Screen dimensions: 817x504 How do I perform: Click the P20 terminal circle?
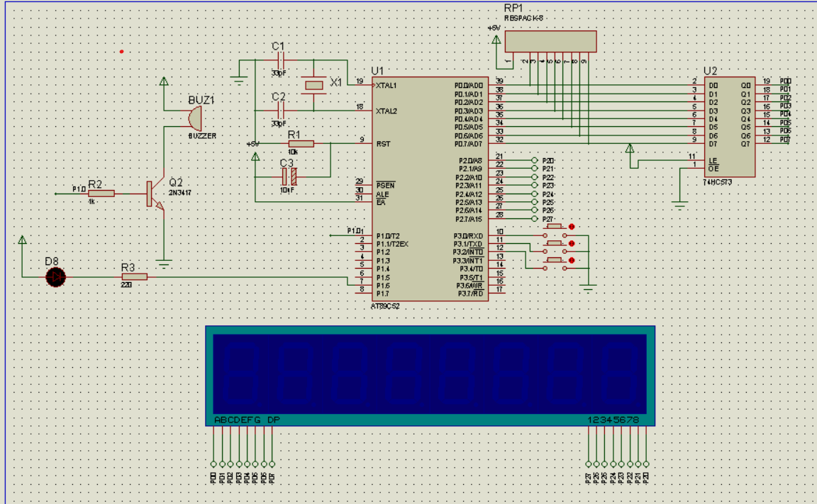tap(534, 160)
